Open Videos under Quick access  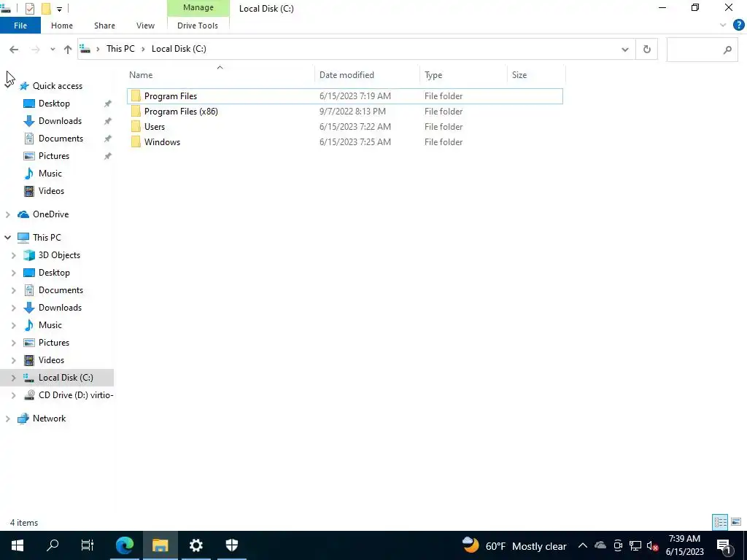(x=51, y=191)
